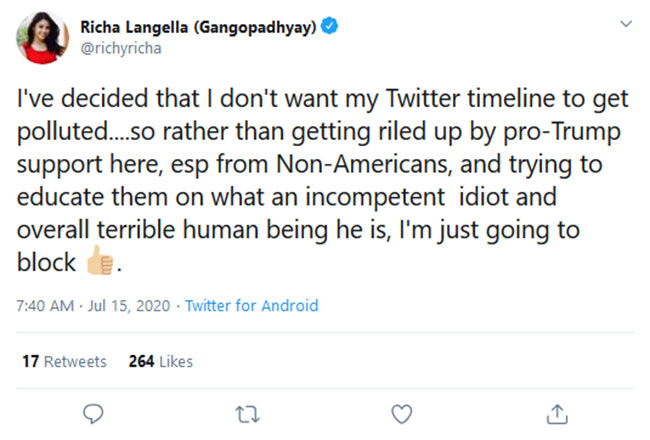Show the 264 Likes list
The width and height of the screenshot is (650, 440).
click(161, 361)
